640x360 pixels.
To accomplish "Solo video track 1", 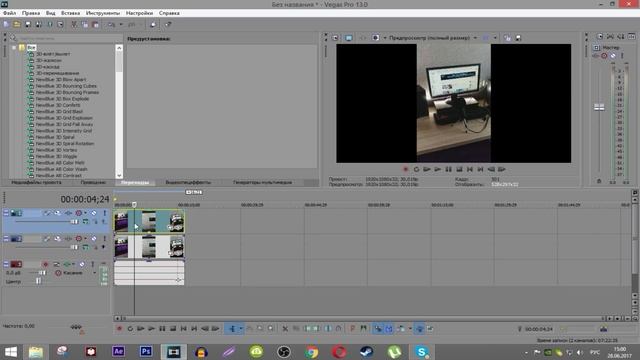I will click(x=104, y=213).
